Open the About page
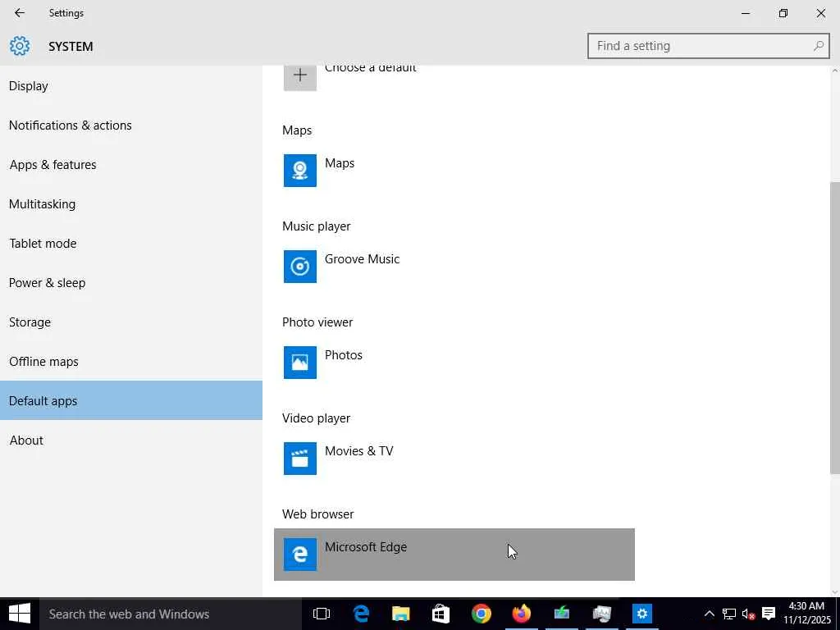 131,441
